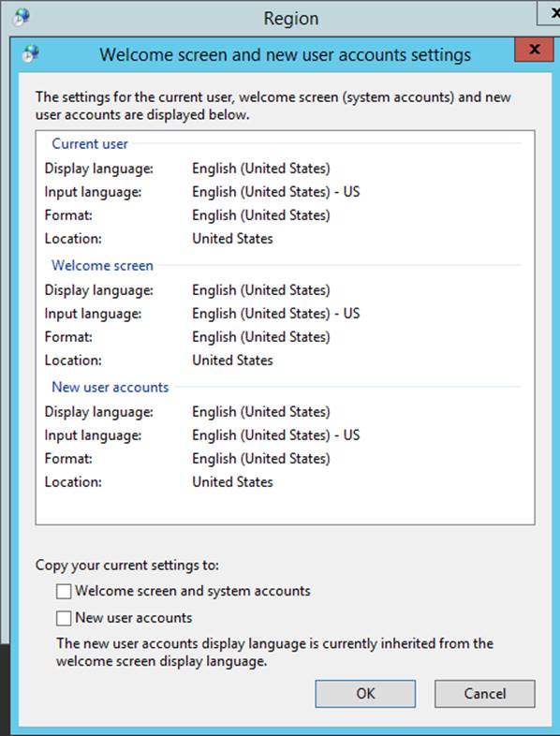Image resolution: width=560 pixels, height=736 pixels.
Task: Click the Current user Input language value
Action: pos(276,192)
